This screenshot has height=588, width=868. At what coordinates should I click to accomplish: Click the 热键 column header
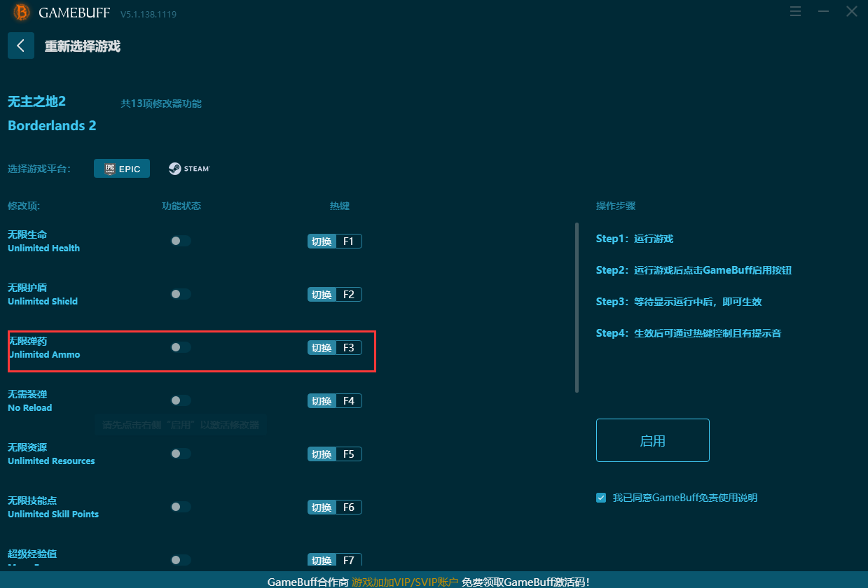click(340, 206)
